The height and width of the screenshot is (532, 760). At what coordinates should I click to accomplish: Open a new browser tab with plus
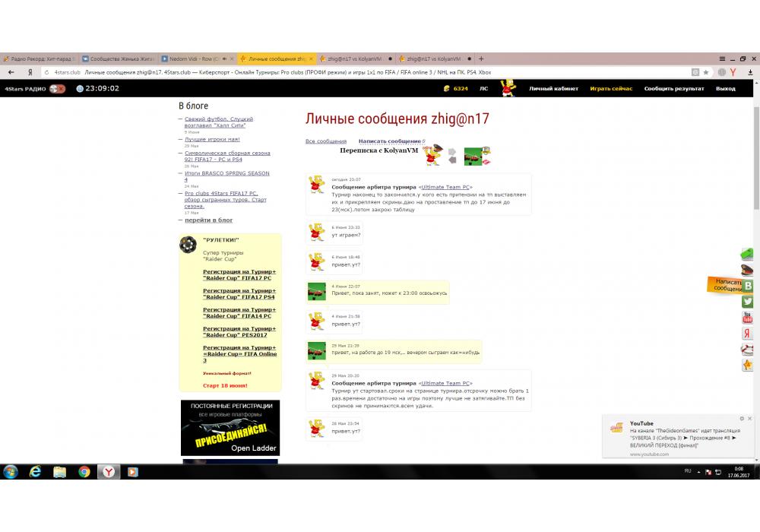pos(481,59)
